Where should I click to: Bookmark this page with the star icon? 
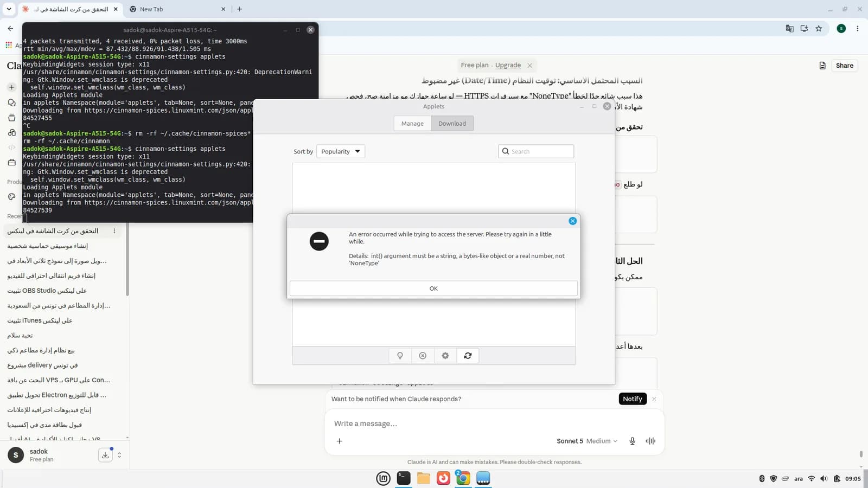819,29
